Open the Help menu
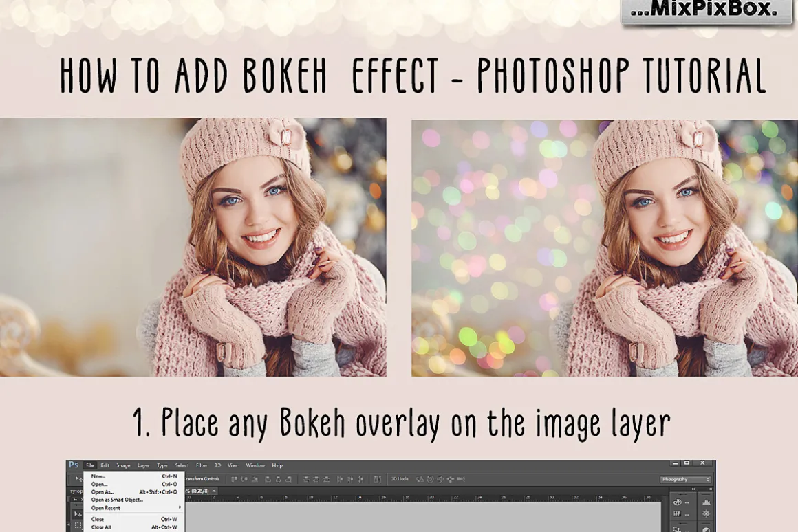Image resolution: width=798 pixels, height=532 pixels. [277, 465]
